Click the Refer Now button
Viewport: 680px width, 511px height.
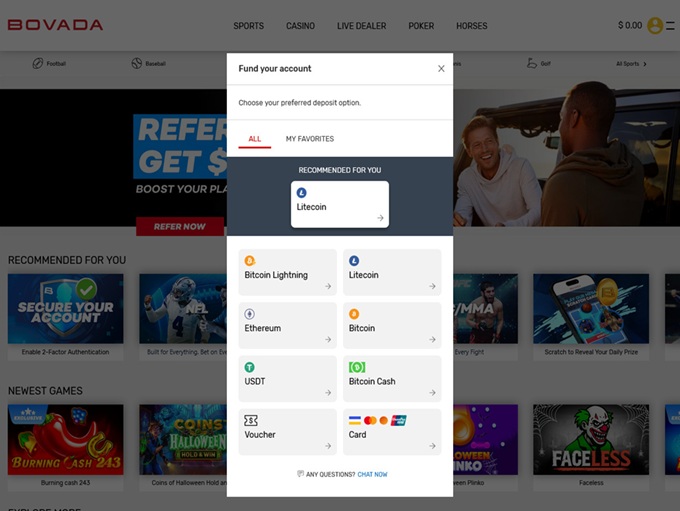tap(179, 227)
